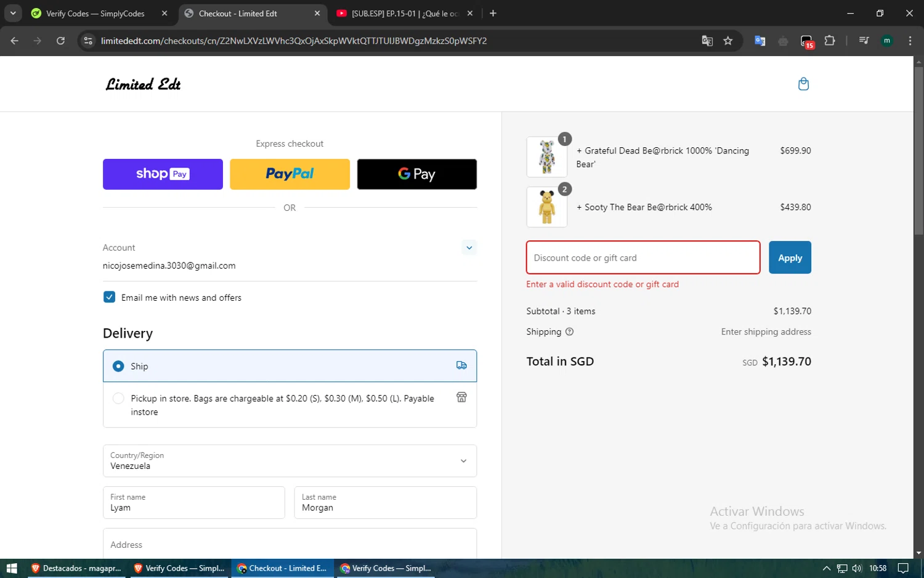The height and width of the screenshot is (578, 924).
Task: Uncheck Email me with news and offers
Action: point(110,297)
